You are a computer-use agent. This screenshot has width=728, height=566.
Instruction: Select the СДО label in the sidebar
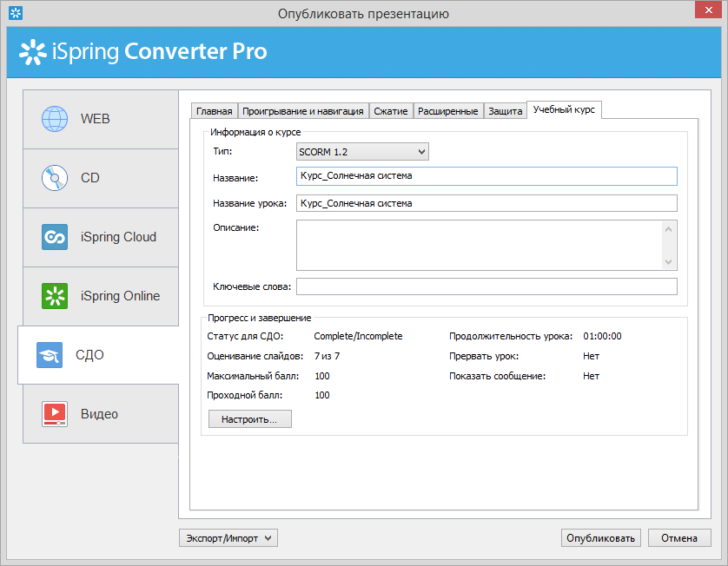pyautogui.click(x=89, y=355)
